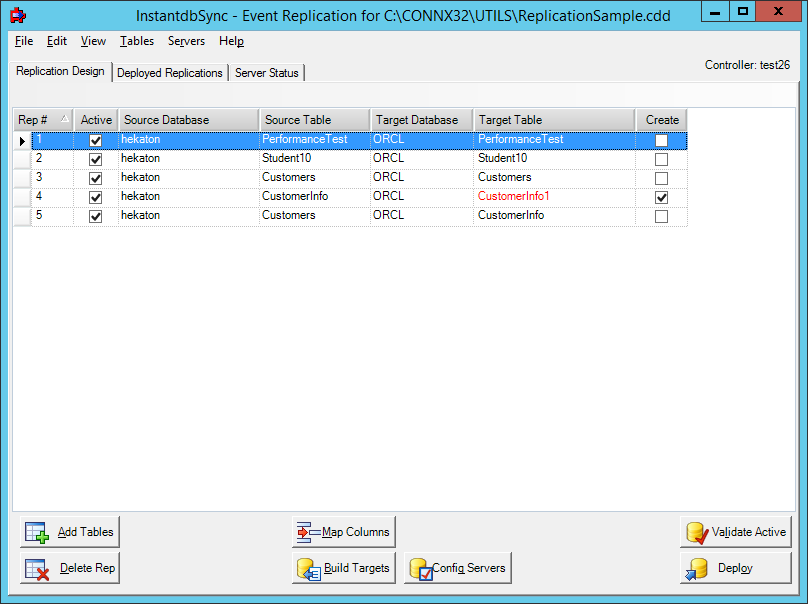Select the Add Tables icon
The height and width of the screenshot is (604, 808).
(x=34, y=531)
